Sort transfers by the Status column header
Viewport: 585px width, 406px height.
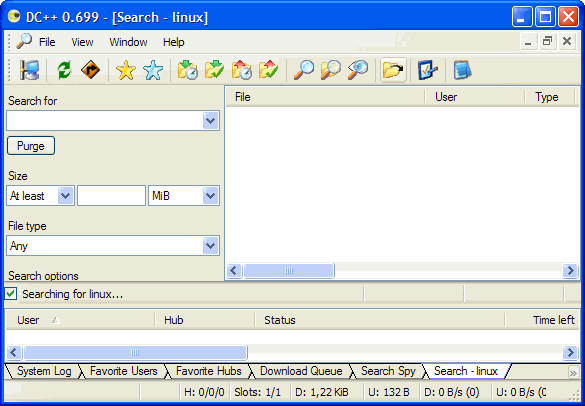point(380,320)
